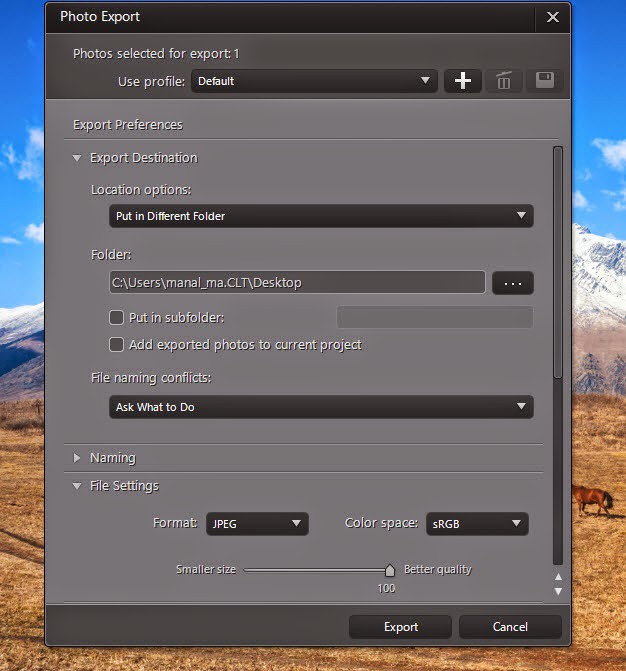This screenshot has height=671, width=626.
Task: Check Add exported photos to current project
Action: click(x=116, y=344)
